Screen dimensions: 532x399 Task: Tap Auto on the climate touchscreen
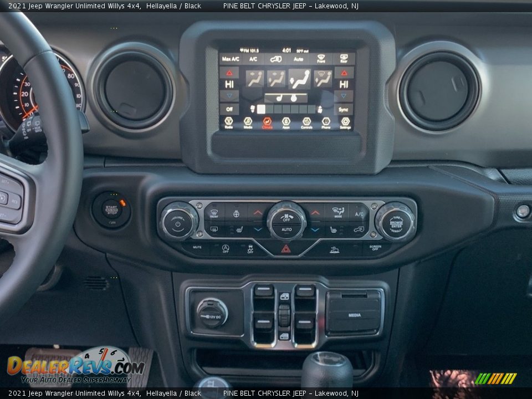pos(298,59)
